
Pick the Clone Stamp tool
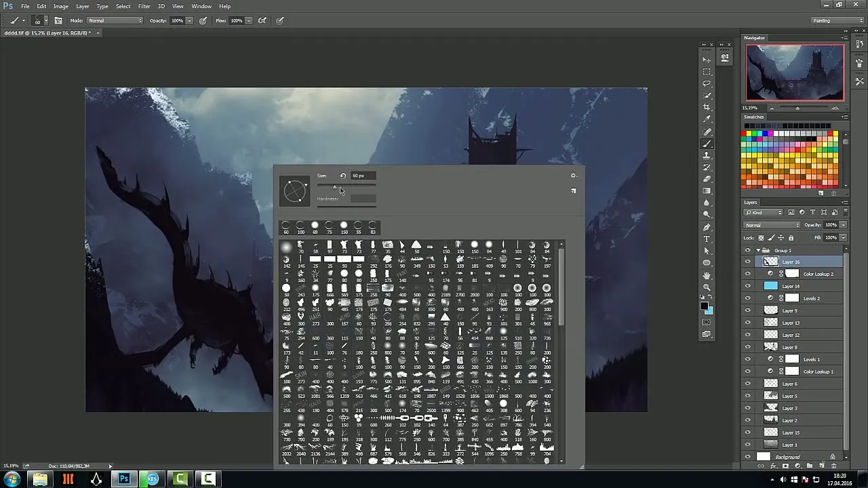coord(707,156)
